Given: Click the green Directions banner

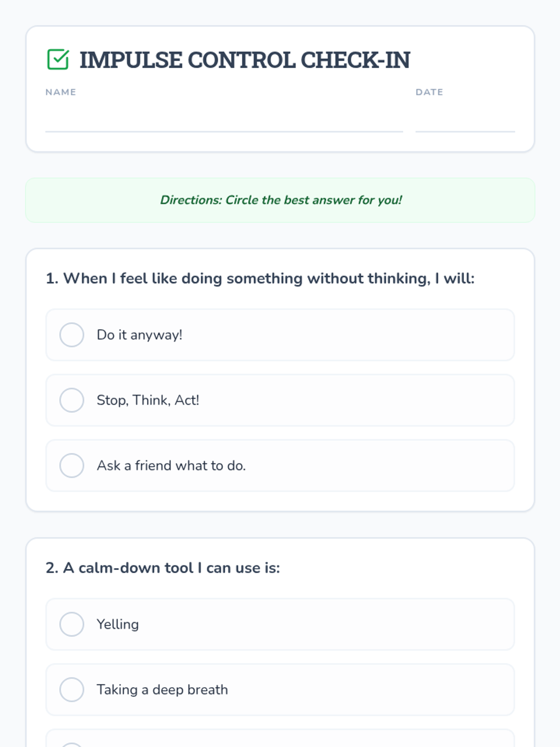Looking at the screenshot, I should tap(280, 200).
